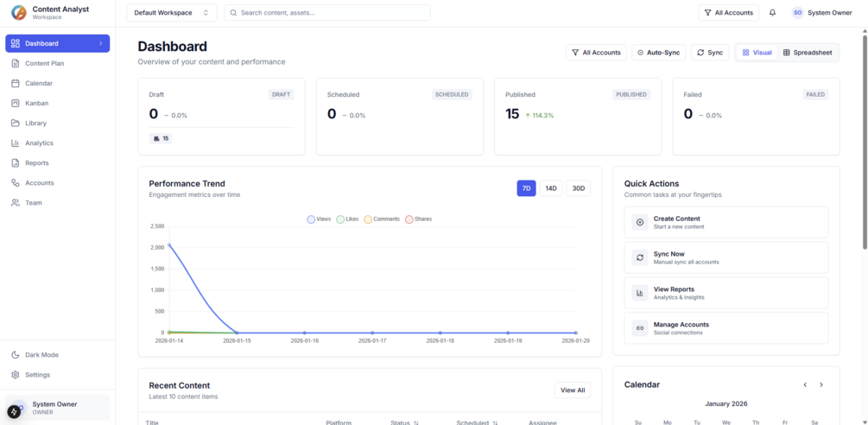The height and width of the screenshot is (425, 868).
Task: Select the 14D trend range tab
Action: click(551, 188)
